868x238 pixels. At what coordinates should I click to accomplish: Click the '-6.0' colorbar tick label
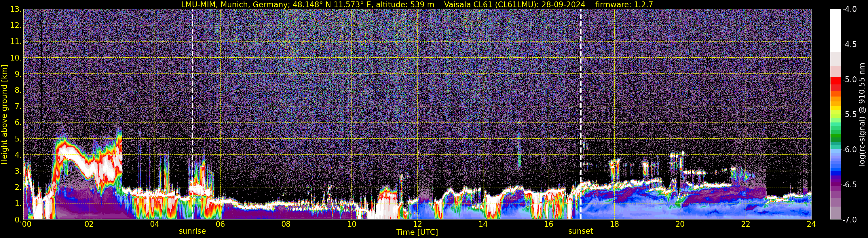[849, 149]
